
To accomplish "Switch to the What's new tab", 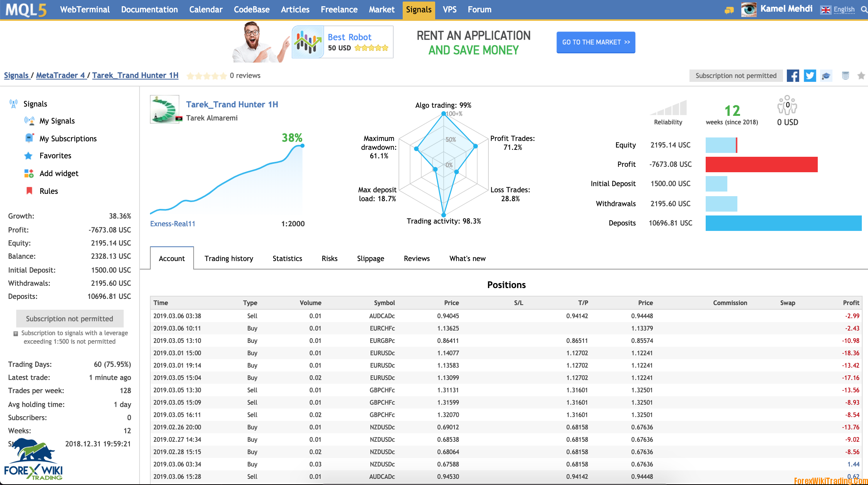I will tap(468, 258).
